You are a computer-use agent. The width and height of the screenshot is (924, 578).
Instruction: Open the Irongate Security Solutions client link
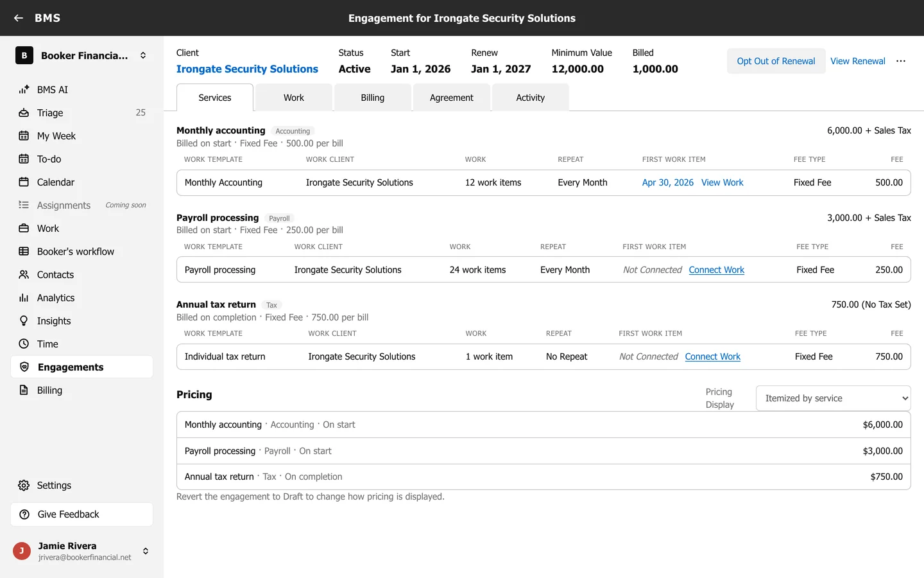pyautogui.click(x=247, y=69)
